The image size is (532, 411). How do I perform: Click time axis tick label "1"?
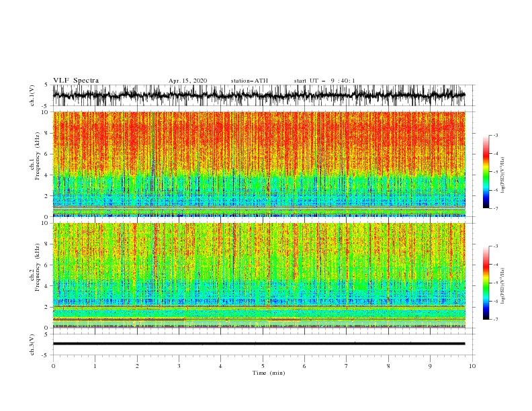click(x=95, y=366)
